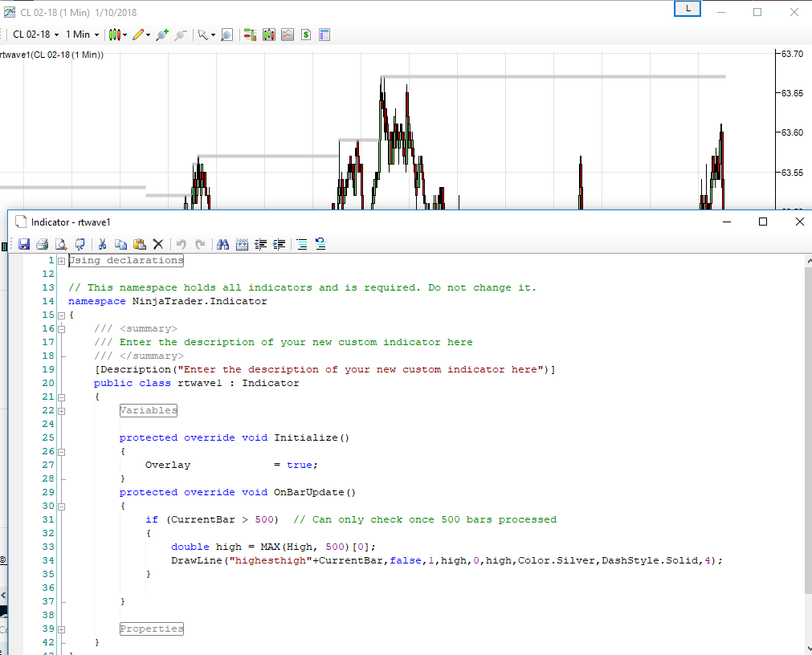This screenshot has width=812, height=655.
Task: Select the pencil drawing tools icon
Action: point(138,35)
